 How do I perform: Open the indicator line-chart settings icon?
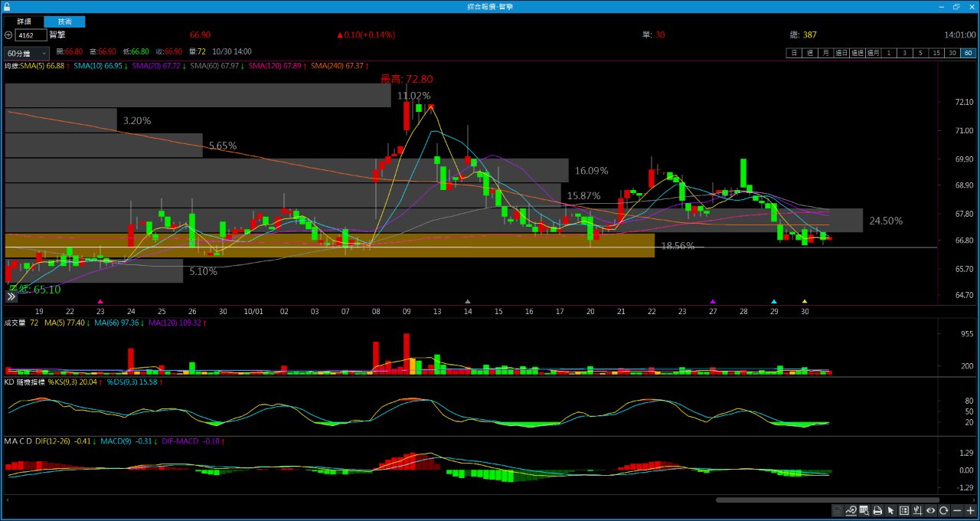(851, 511)
